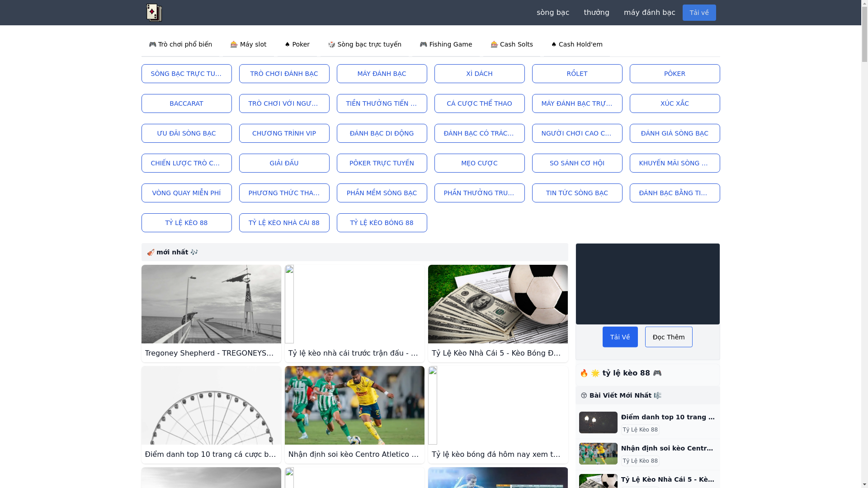
Task: Open the ƯU ĐÃI SÒNG BẠC category
Action: pos(186,133)
